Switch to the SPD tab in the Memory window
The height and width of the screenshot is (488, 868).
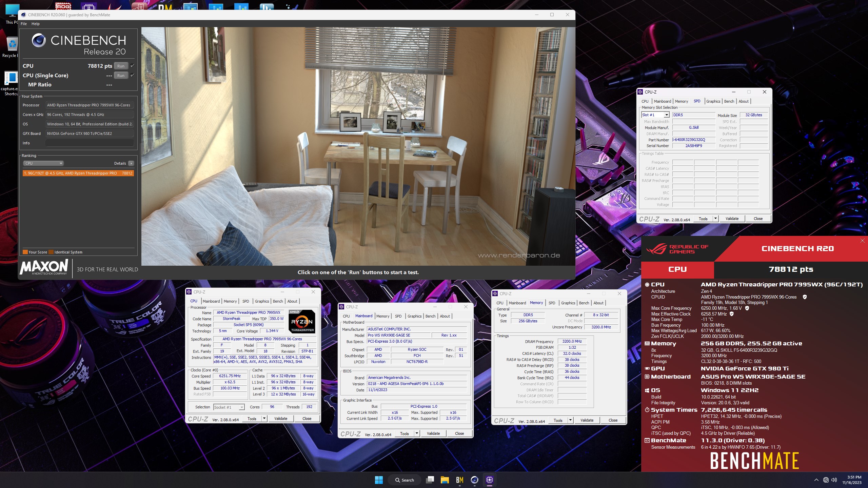pyautogui.click(x=552, y=303)
